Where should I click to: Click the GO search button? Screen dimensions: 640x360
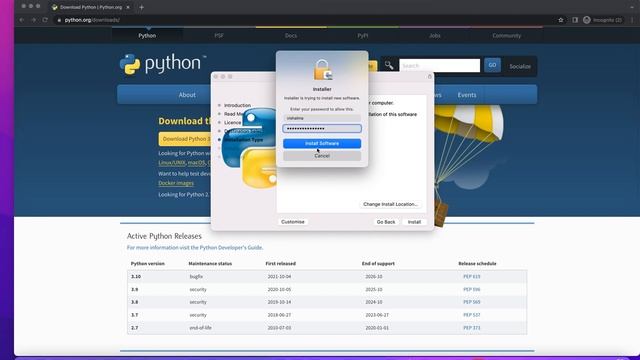click(x=492, y=65)
